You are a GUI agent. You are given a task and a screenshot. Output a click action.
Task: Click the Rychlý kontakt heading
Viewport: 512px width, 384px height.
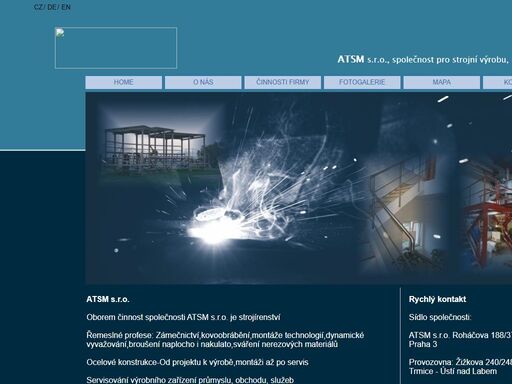[437, 299]
